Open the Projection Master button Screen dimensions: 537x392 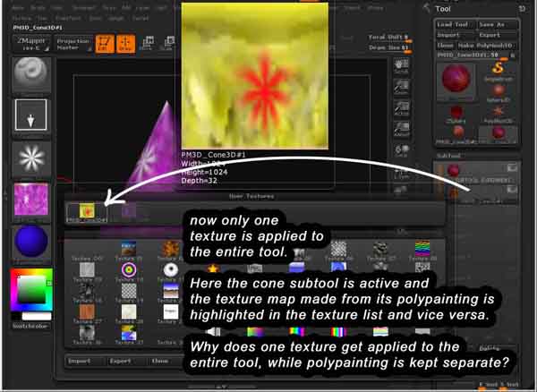point(72,44)
